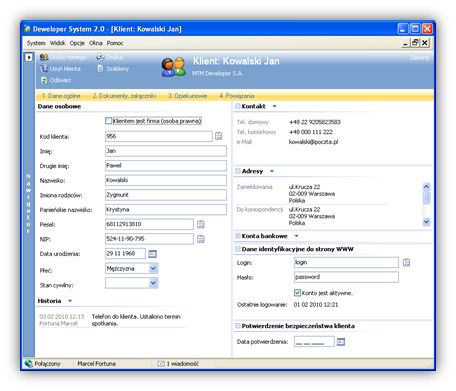
Task: Click into the Data urodzenia field
Action: [125, 254]
